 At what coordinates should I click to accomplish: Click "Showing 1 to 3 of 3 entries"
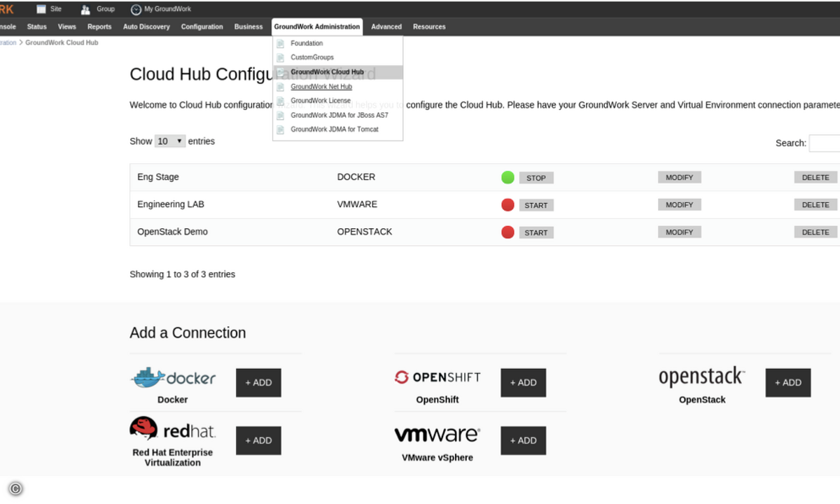[x=182, y=274]
